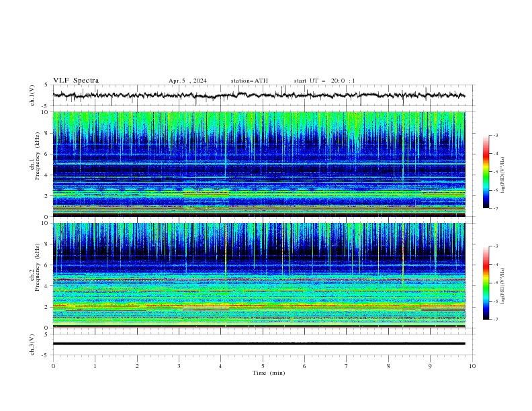
Task: Click the ch.2 "Frequency (kHz)" axis label
Action: 38,267
